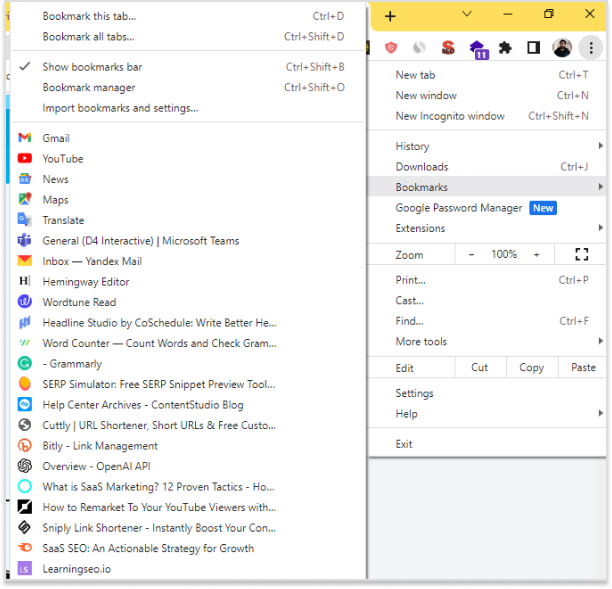Click the purple extension with 11 badge

(x=478, y=49)
